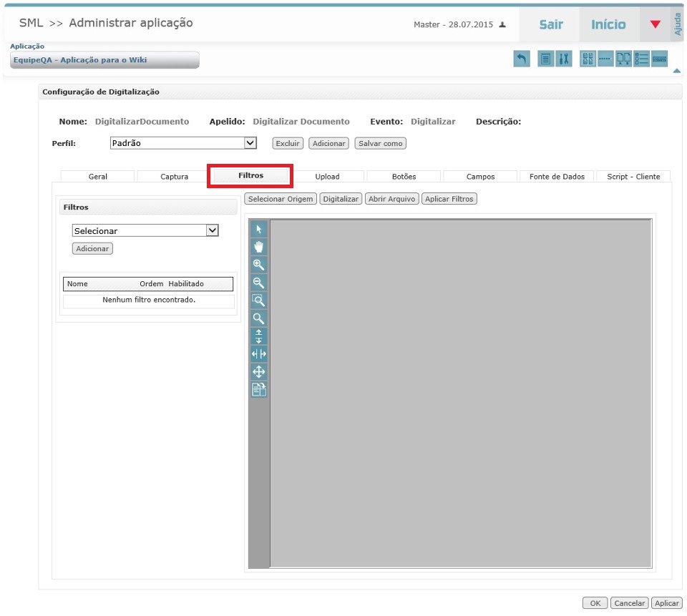Click the Sair logout link
This screenshot has height=616, width=687.
tap(551, 24)
